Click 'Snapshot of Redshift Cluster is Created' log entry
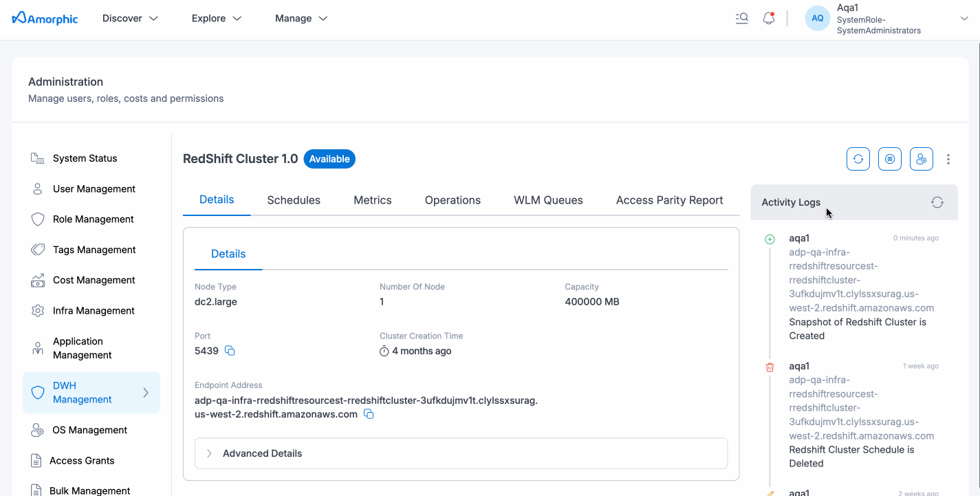This screenshot has width=980, height=496. point(858,329)
